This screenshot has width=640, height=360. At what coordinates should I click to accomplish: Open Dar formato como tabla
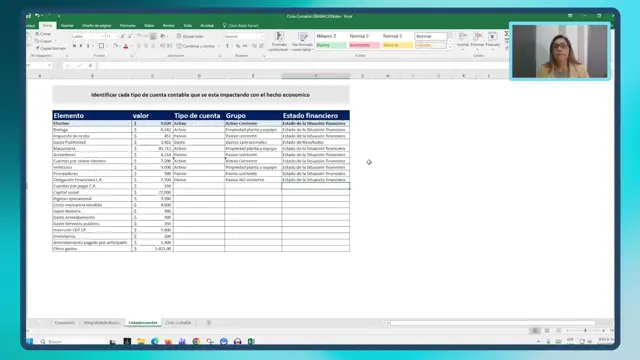302,42
